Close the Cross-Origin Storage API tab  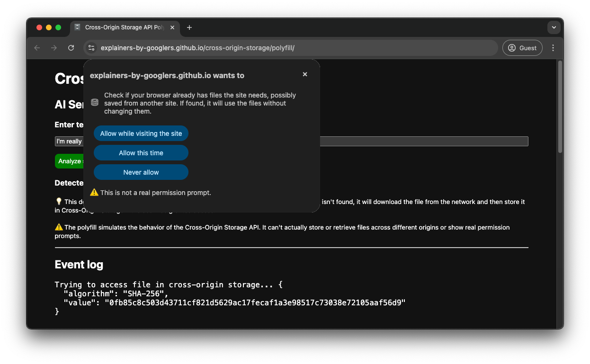172,27
